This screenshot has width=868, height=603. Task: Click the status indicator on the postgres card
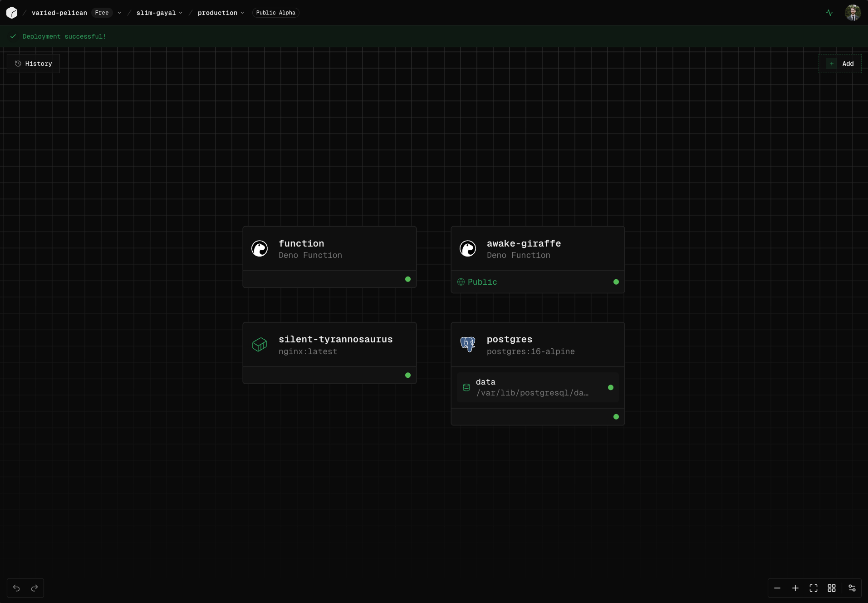tap(616, 416)
